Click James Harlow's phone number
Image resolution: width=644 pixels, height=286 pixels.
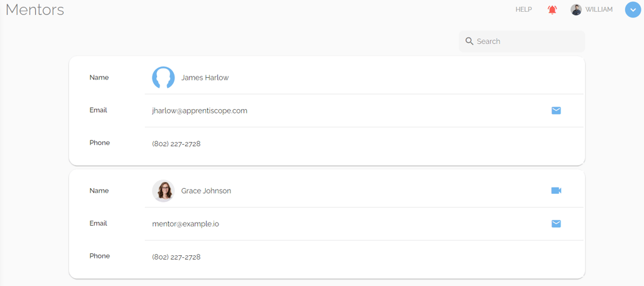pos(176,144)
